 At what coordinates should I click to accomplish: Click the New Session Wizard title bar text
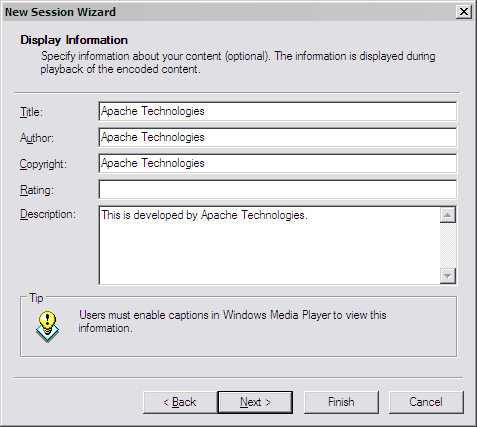pyautogui.click(x=60, y=12)
